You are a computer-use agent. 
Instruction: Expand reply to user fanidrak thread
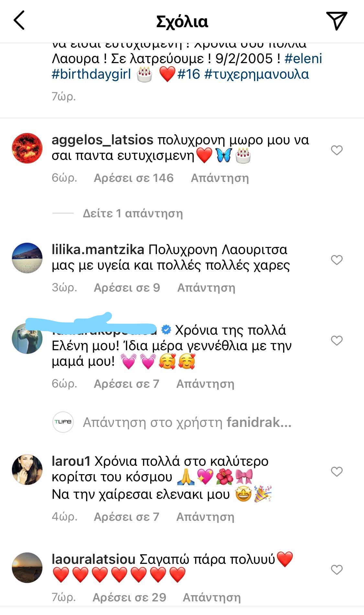(187, 422)
